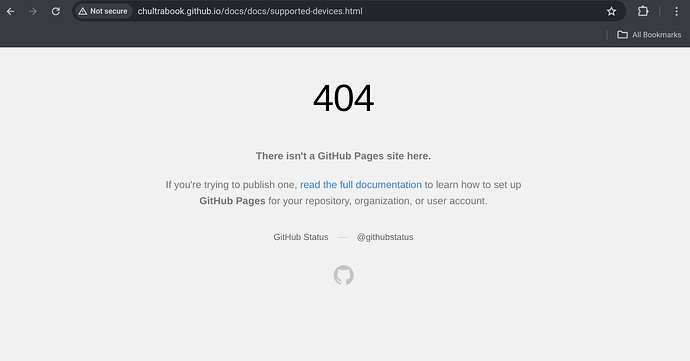Open the Not secure site info chip
690x361 pixels.
coord(103,11)
